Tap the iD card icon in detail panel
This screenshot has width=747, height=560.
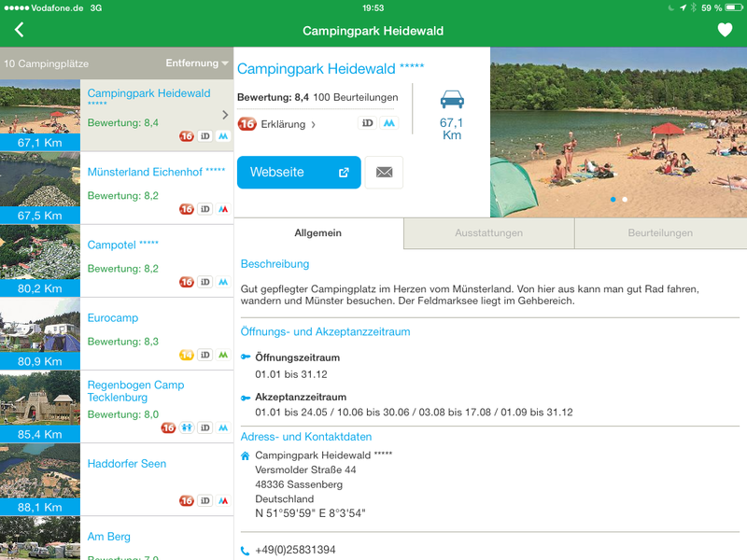point(368,123)
